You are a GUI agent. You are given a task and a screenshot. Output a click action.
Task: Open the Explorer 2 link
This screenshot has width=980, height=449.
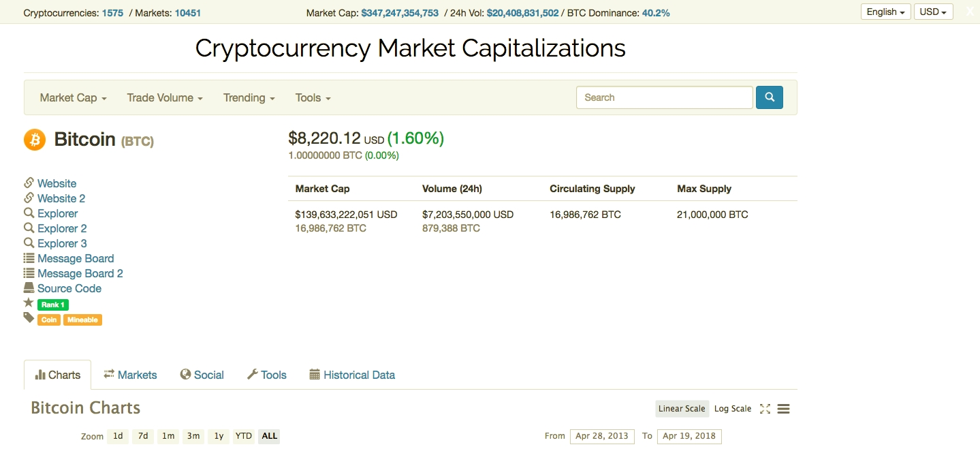[62, 228]
